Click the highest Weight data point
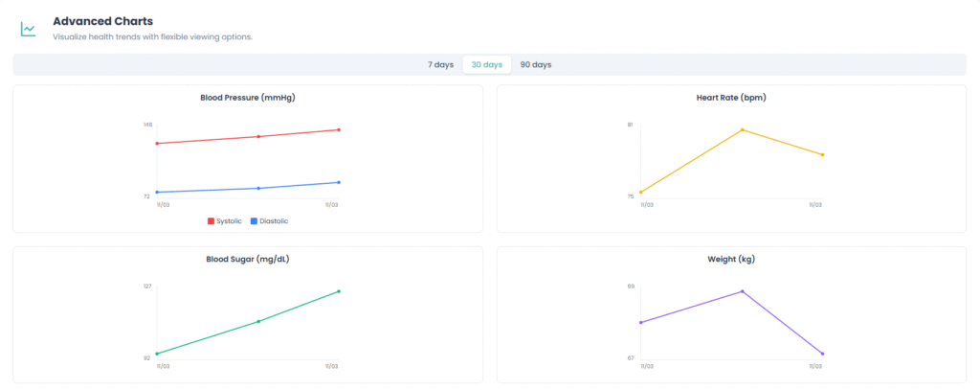The width and height of the screenshot is (980, 390). [742, 291]
